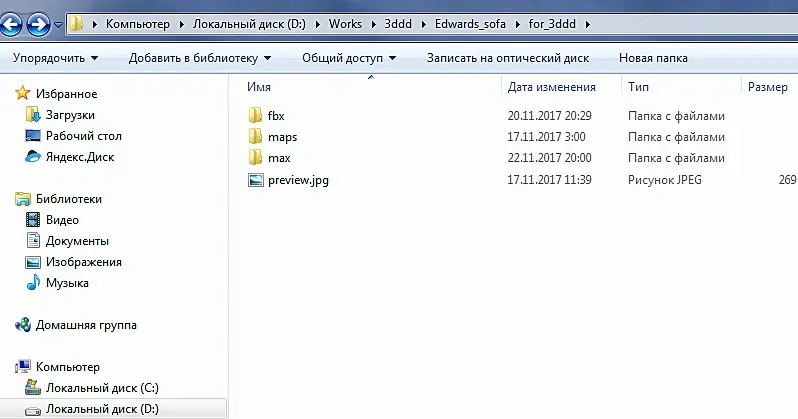Image resolution: width=798 pixels, height=419 pixels.
Task: Open the Изображения library
Action: coord(83,262)
